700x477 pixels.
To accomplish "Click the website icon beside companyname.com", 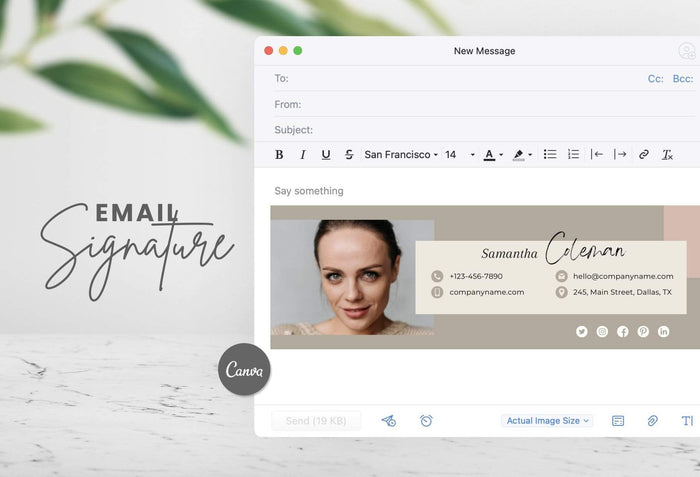I will click(x=437, y=292).
